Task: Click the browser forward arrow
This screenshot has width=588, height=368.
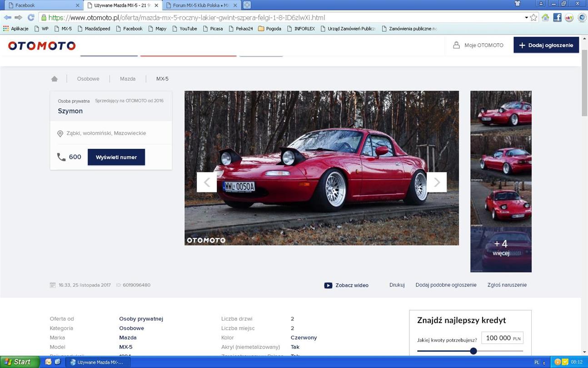Action: click(x=18, y=17)
